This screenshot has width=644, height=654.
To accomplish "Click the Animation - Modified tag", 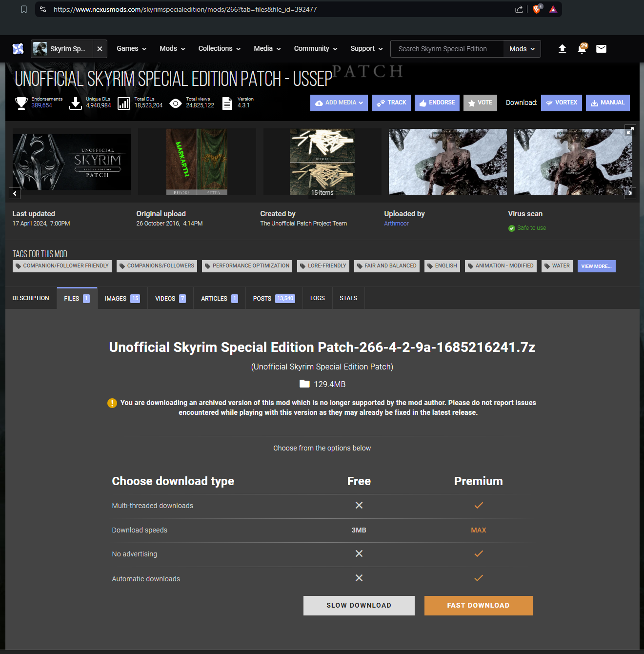I will pyautogui.click(x=501, y=266).
